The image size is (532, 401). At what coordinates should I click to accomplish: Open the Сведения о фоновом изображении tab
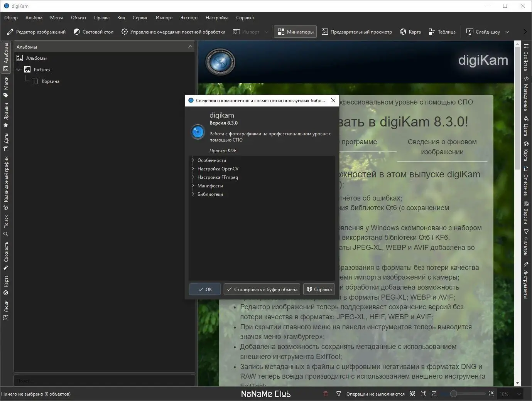point(442,147)
